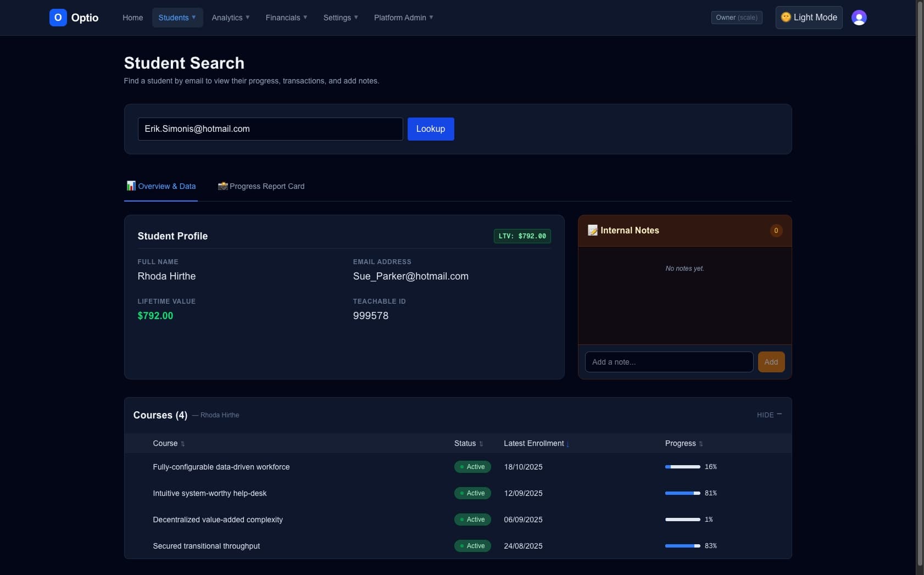Open the user profile avatar
Image resolution: width=924 pixels, height=575 pixels.
coord(859,18)
